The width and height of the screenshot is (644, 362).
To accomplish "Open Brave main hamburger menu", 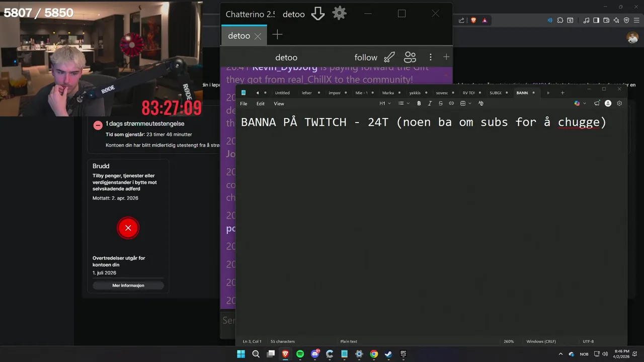I will coord(636,20).
